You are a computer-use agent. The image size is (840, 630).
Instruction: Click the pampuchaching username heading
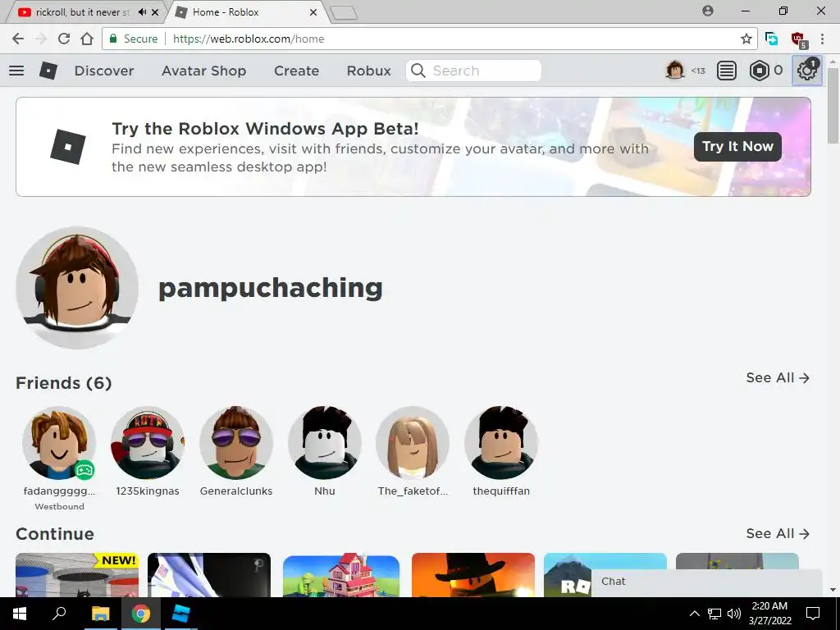coord(271,288)
